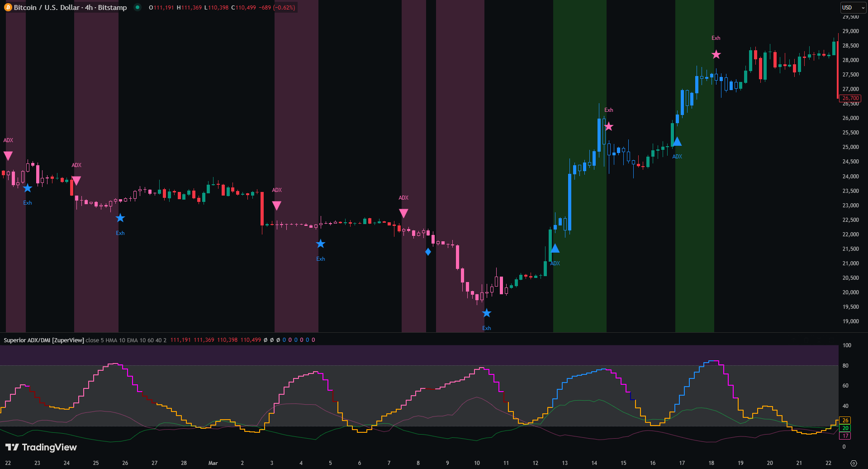Click the 29,000 level on price axis
Image resolution: width=868 pixels, height=469 pixels.
pyautogui.click(x=850, y=31)
